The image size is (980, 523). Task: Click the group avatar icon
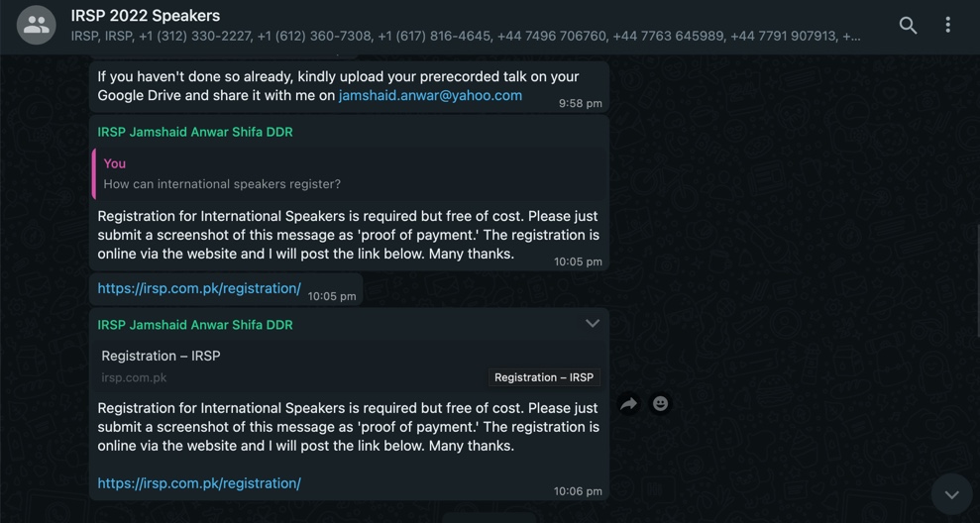pyautogui.click(x=37, y=26)
